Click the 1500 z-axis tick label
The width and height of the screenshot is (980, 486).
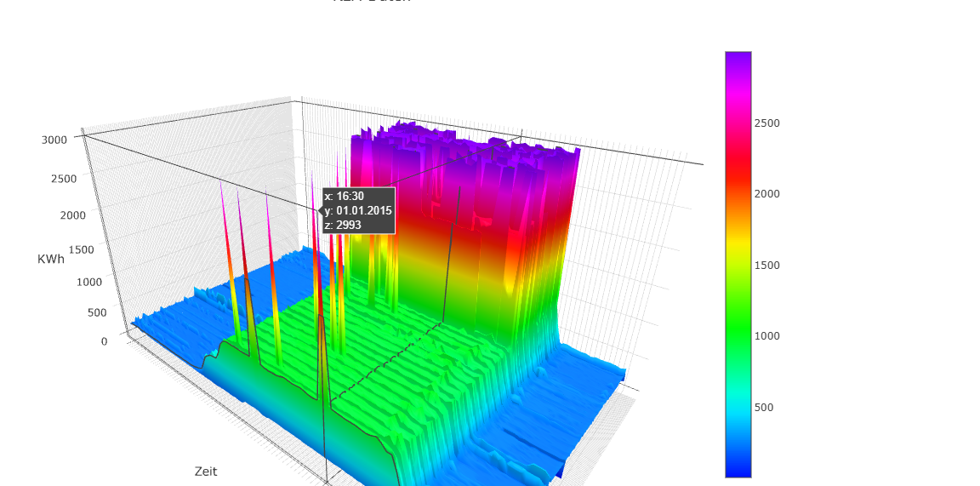coord(82,249)
